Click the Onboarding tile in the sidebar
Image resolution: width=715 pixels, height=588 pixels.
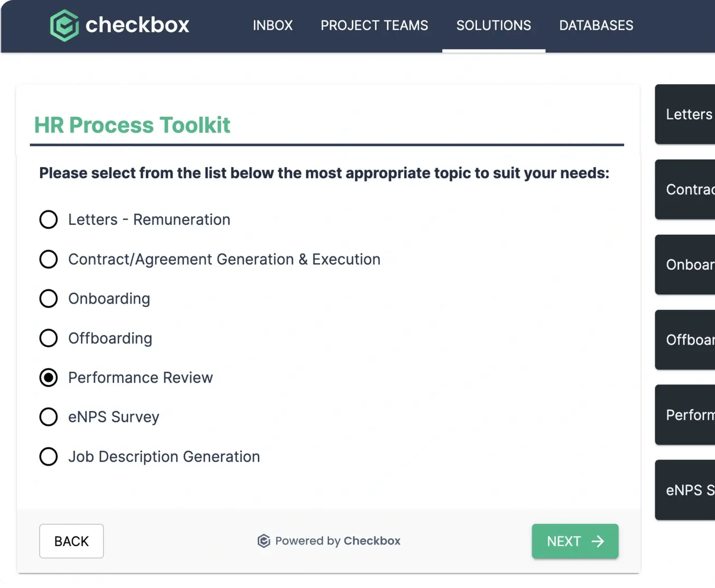(x=689, y=265)
